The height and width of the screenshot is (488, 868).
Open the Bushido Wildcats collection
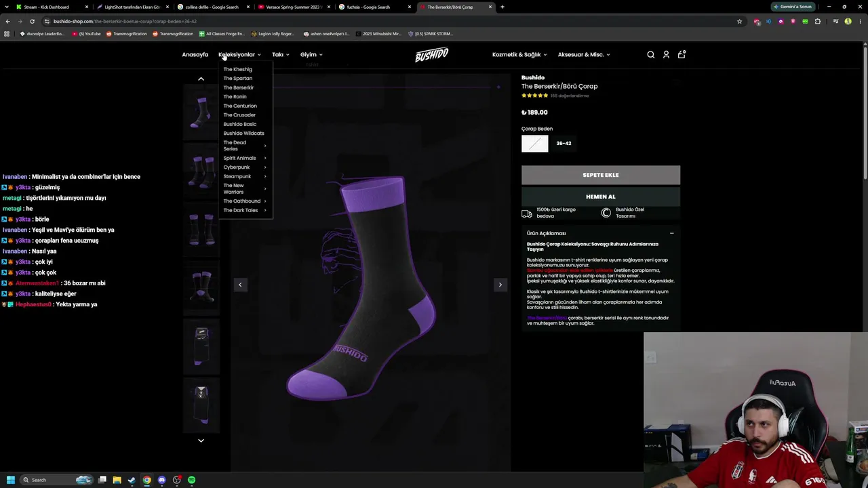tap(243, 133)
